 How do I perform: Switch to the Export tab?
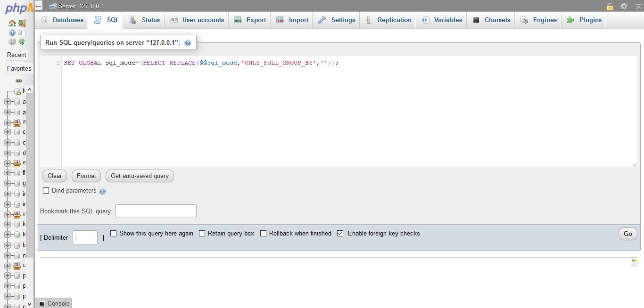(250, 20)
